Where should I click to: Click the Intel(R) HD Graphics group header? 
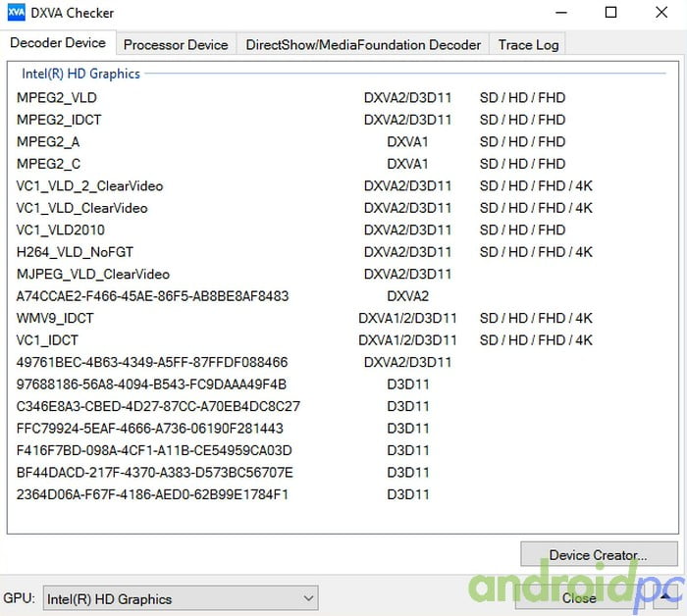click(81, 74)
